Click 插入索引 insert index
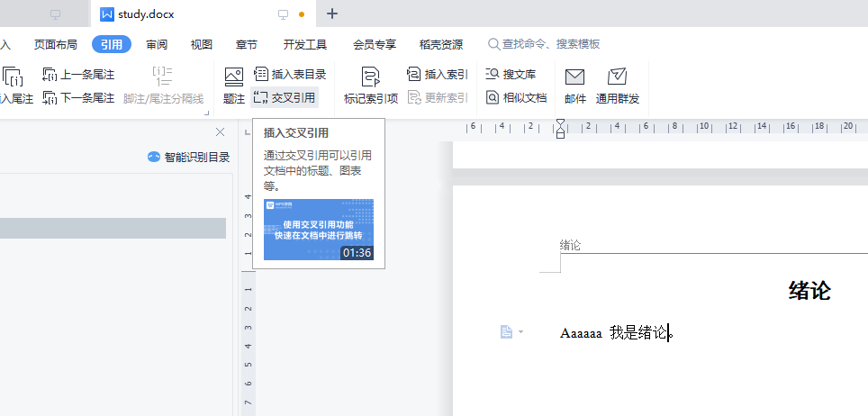 (438, 74)
